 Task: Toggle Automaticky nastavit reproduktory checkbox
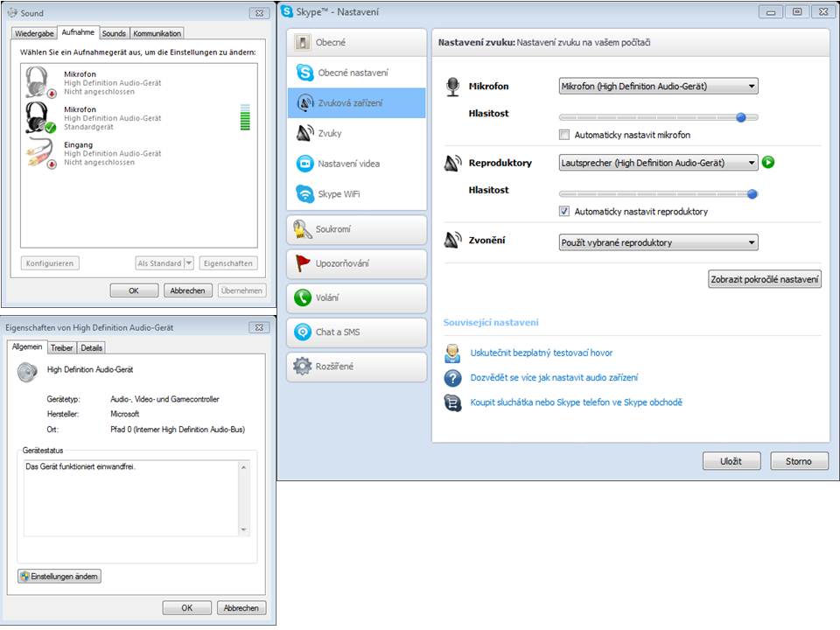(x=564, y=211)
